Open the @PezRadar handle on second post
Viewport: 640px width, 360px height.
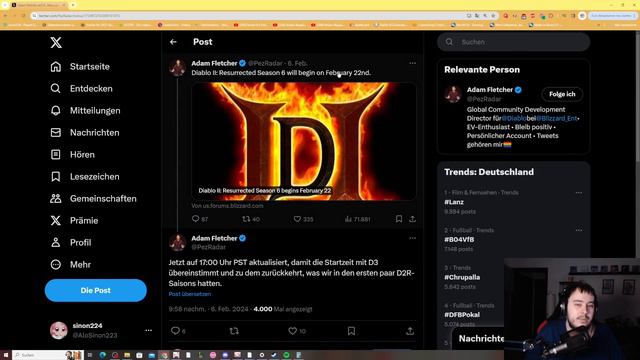[x=209, y=247]
